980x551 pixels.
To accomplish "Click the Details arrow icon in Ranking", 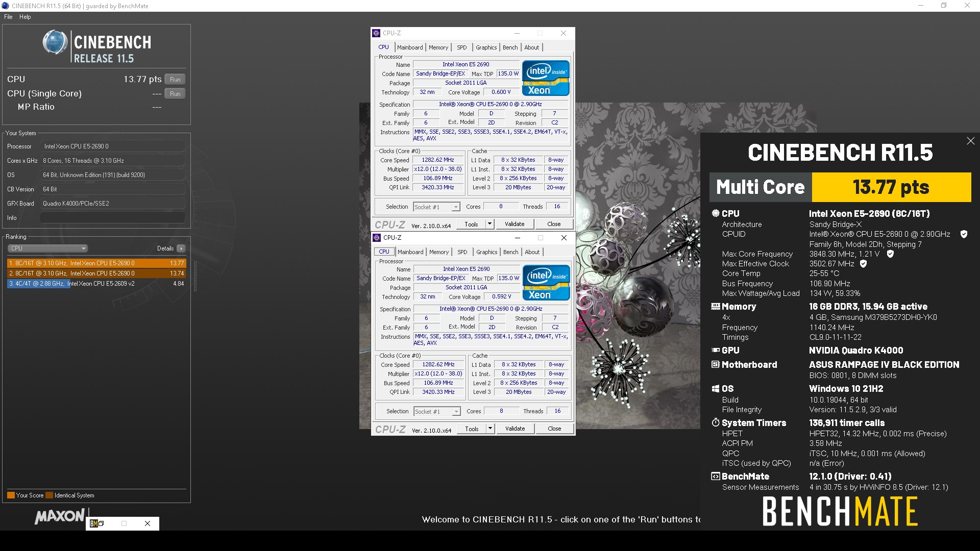I will coord(181,248).
